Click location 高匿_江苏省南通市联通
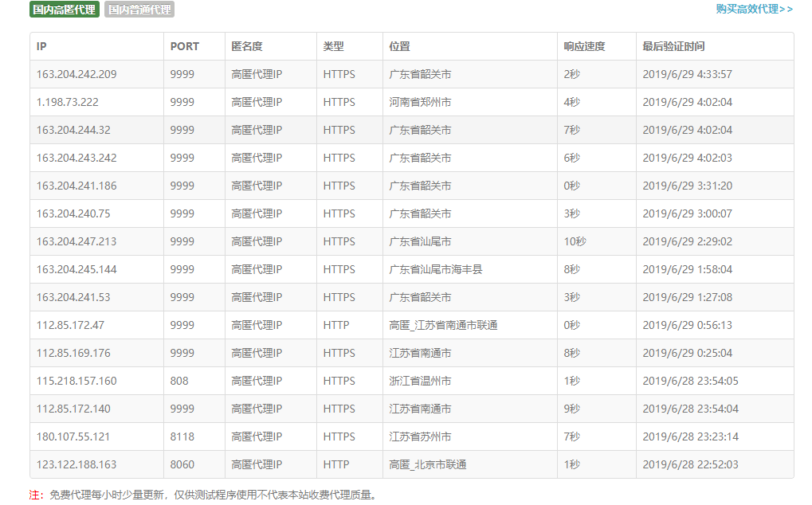 [x=443, y=326]
